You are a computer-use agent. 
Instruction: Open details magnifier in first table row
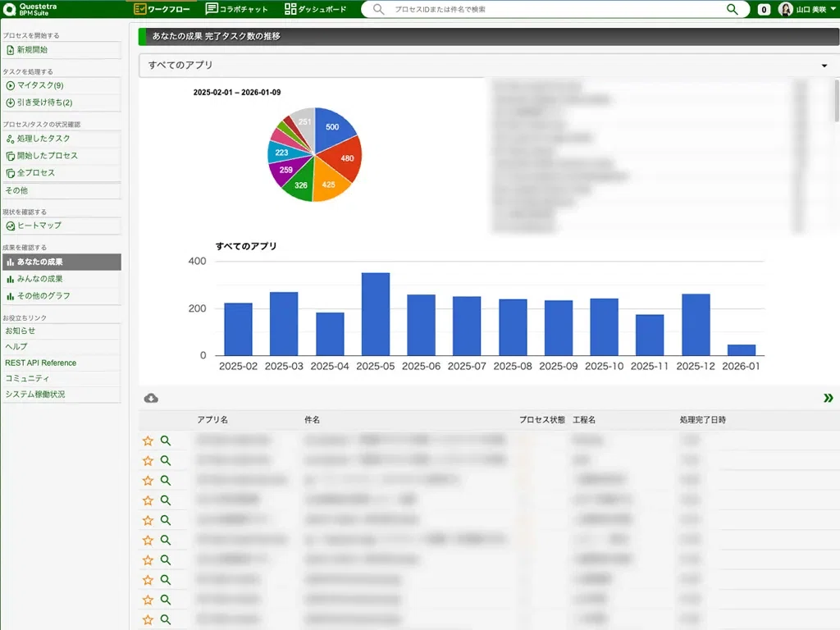click(166, 441)
